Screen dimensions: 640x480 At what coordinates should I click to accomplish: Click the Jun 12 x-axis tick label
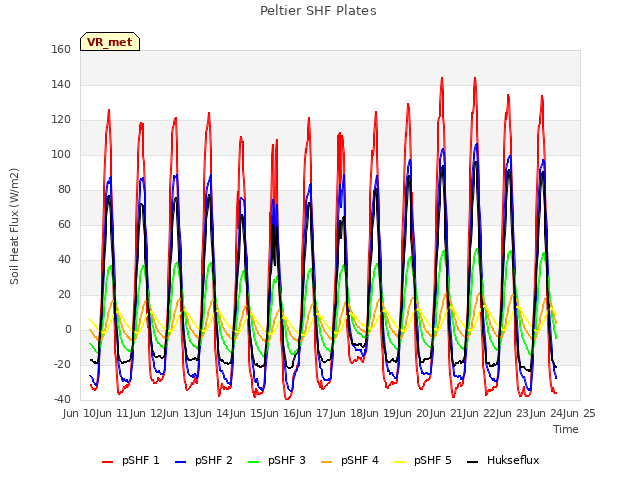click(x=147, y=413)
